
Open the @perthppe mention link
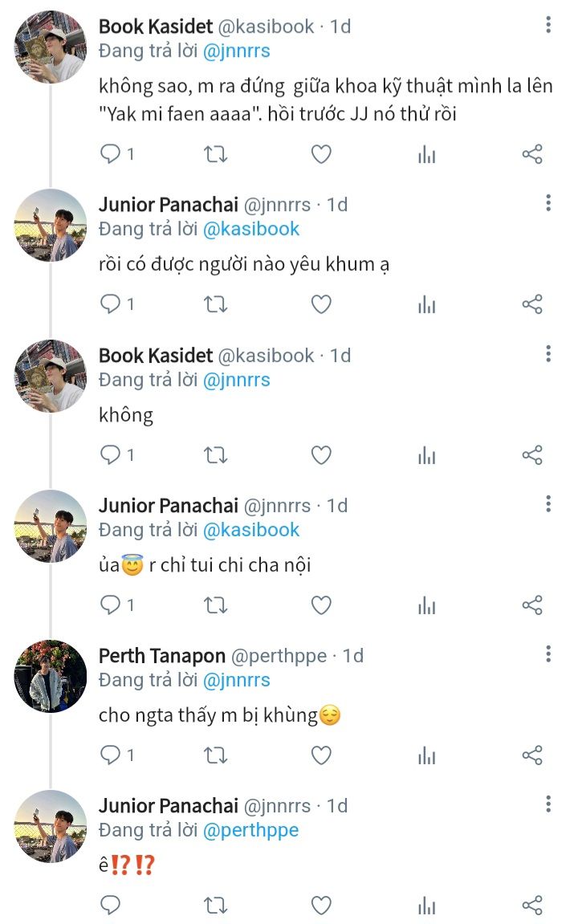pos(250,830)
